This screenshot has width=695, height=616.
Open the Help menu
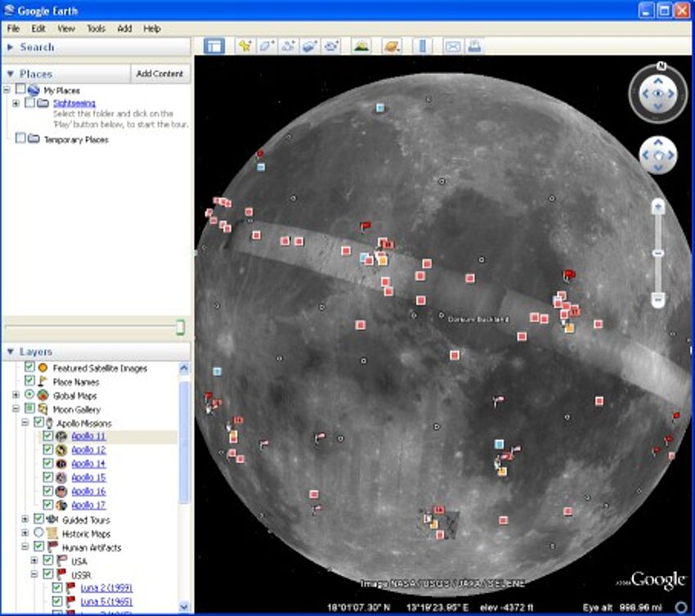coord(151,29)
